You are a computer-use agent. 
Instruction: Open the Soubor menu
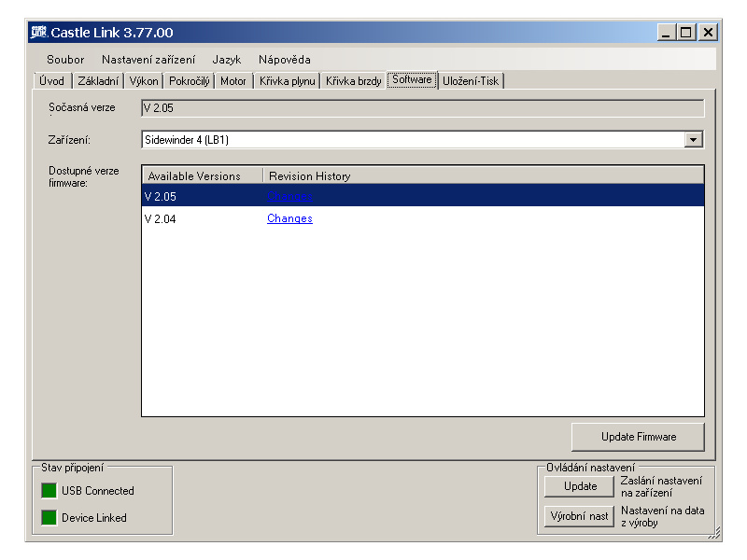point(65,60)
